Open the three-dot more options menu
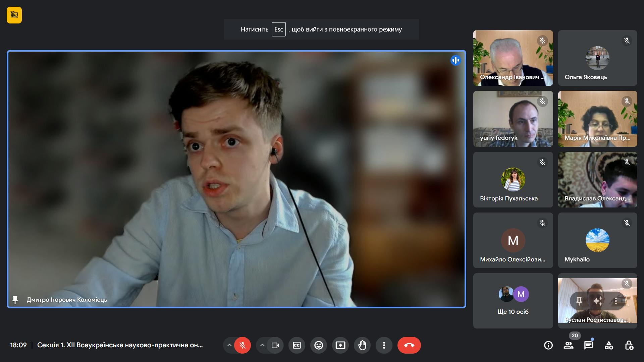Image resolution: width=644 pixels, height=362 pixels. [x=384, y=345]
